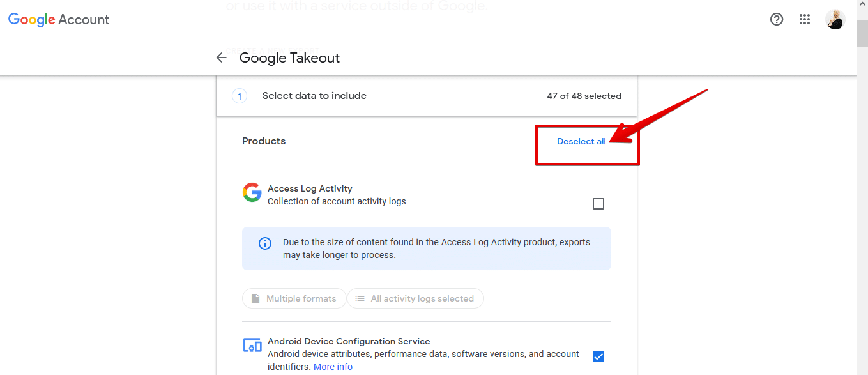Click the Access Log Activity title

(310, 188)
